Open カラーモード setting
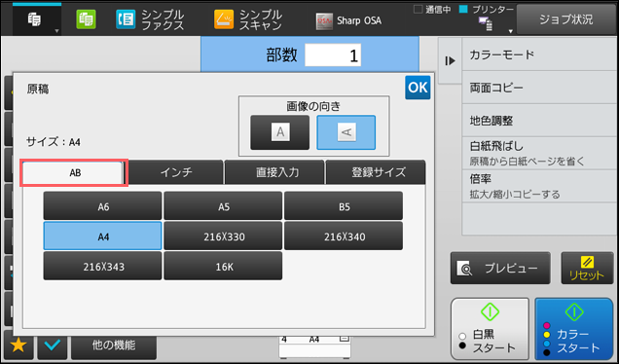This screenshot has height=364, width=619. point(539,55)
